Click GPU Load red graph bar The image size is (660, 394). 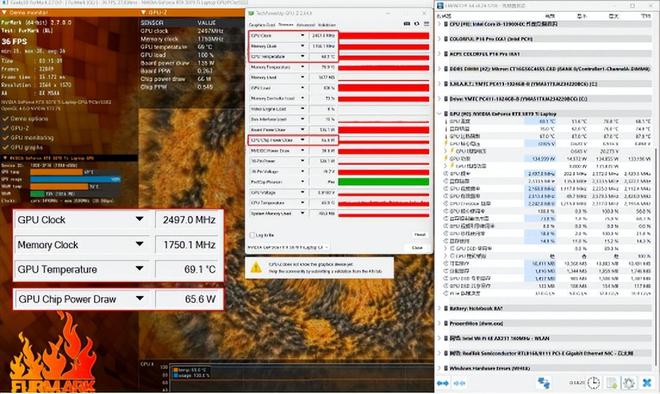tap(383, 88)
